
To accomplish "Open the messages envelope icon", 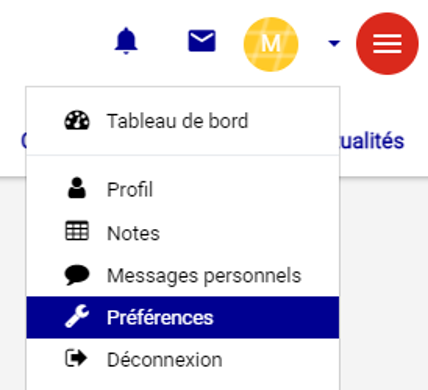I will 202,41.
